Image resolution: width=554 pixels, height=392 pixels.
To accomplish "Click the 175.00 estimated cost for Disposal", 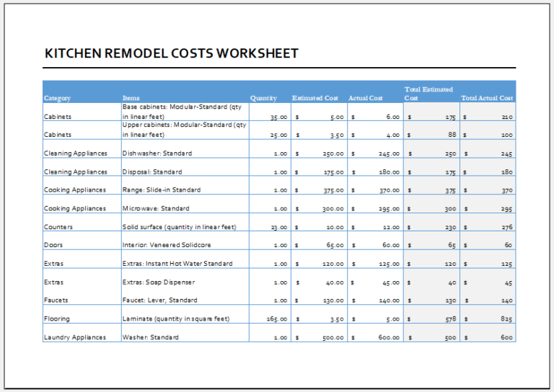I will point(320,167).
